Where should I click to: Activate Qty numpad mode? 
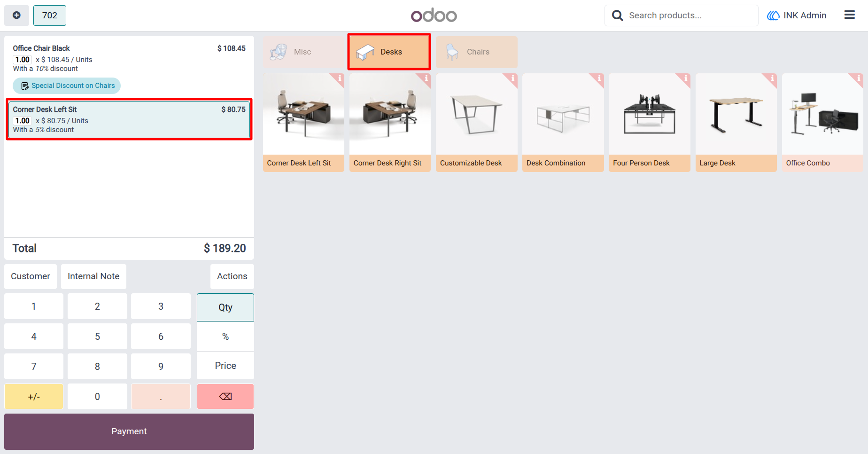[x=225, y=307]
